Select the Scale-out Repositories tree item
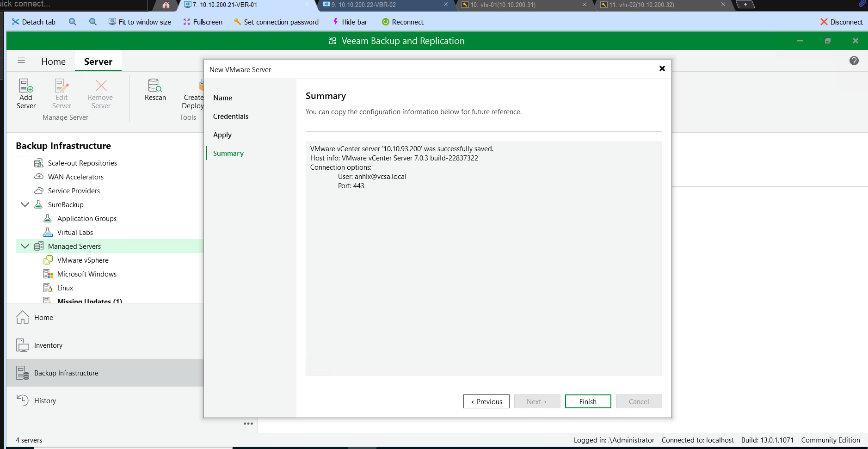 pos(82,163)
